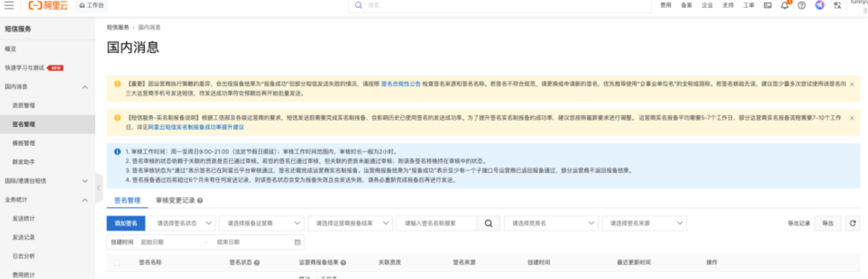Refresh the signature list
Viewport: 868px width, 279px height.
click(x=853, y=223)
